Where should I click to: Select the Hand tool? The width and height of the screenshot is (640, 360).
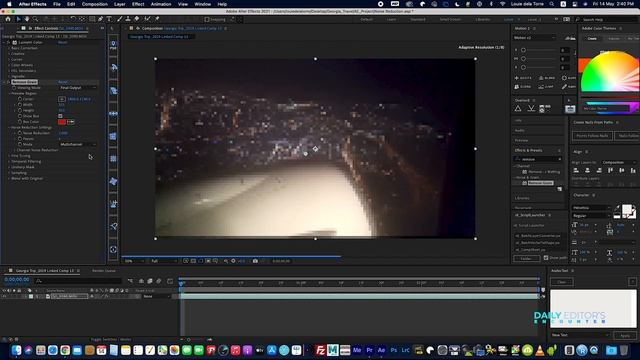pos(27,19)
